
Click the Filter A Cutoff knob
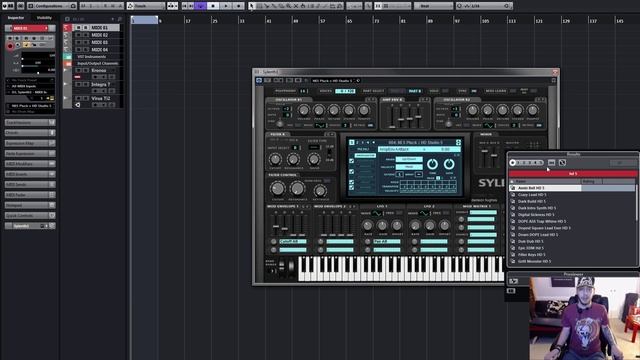pos(275,159)
